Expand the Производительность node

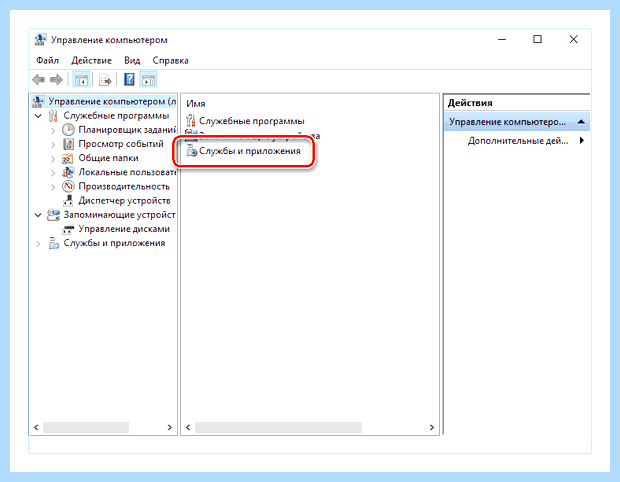tap(53, 187)
